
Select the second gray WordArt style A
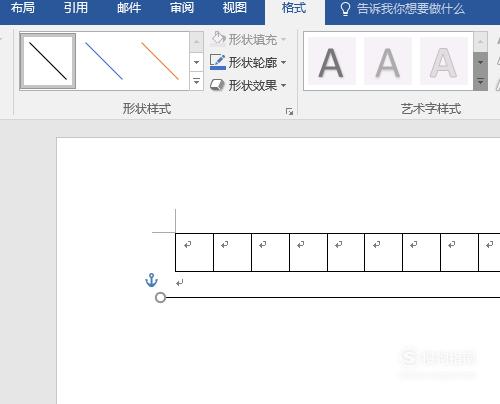coord(388,61)
